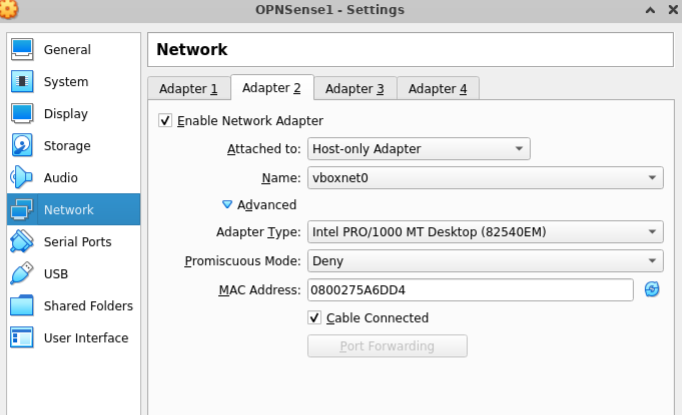Switch to the Adapter 3 tab
Image resolution: width=682 pixels, height=415 pixels.
(x=354, y=89)
